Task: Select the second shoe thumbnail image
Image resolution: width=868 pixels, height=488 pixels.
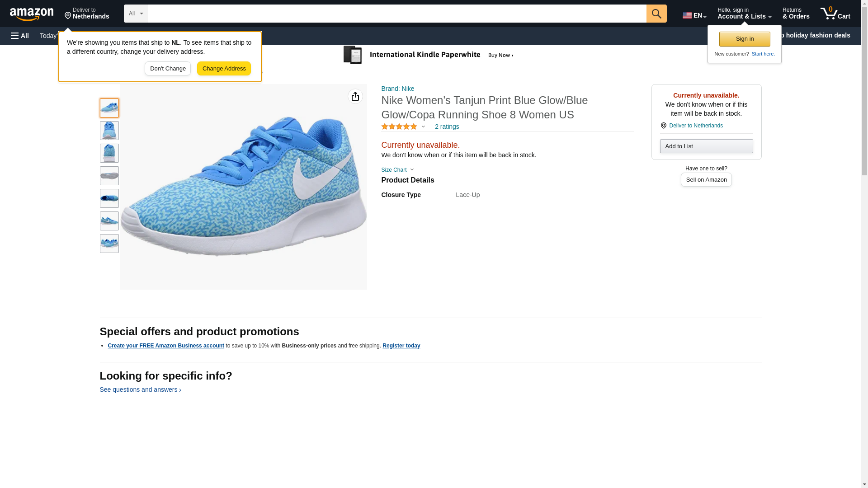Action: 109,131
